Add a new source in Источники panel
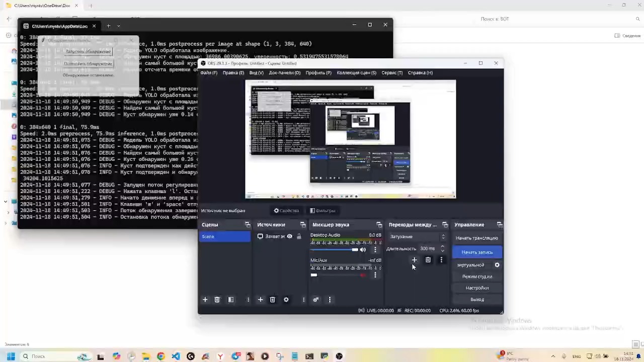The height and width of the screenshot is (362, 644). click(x=260, y=300)
